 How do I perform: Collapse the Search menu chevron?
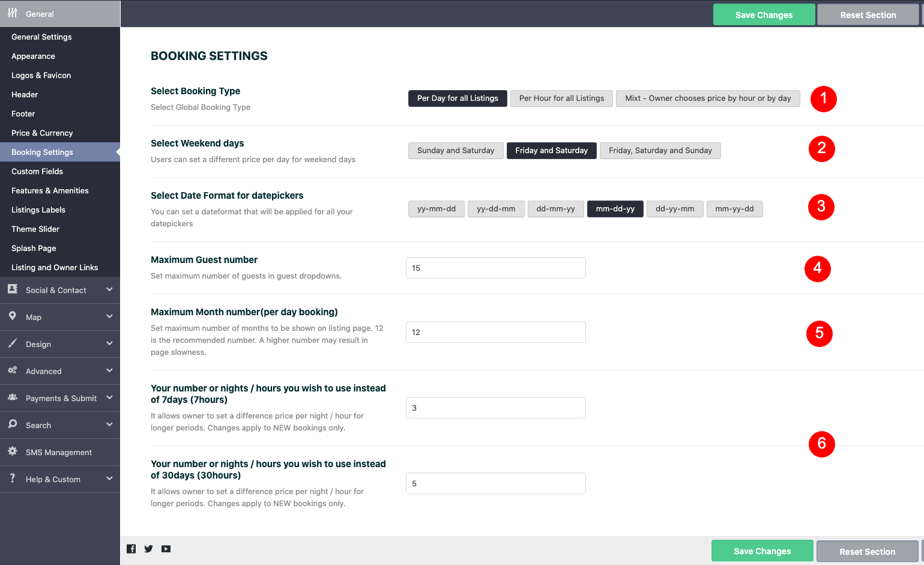tap(109, 425)
